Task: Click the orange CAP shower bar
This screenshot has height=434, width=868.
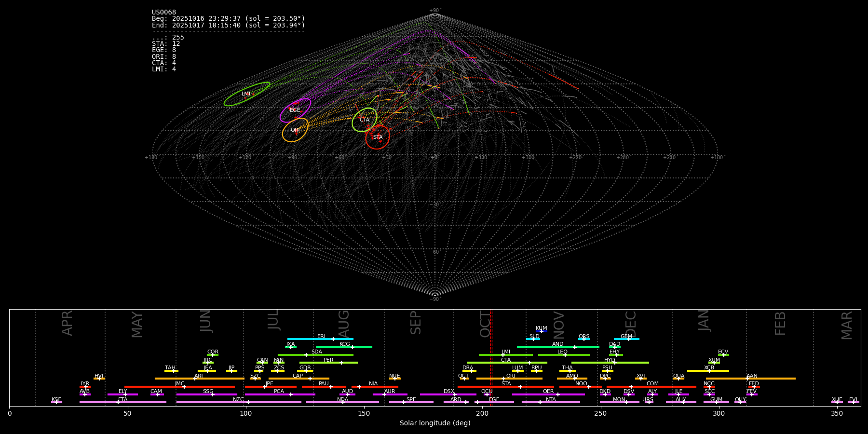Action: 299,379
